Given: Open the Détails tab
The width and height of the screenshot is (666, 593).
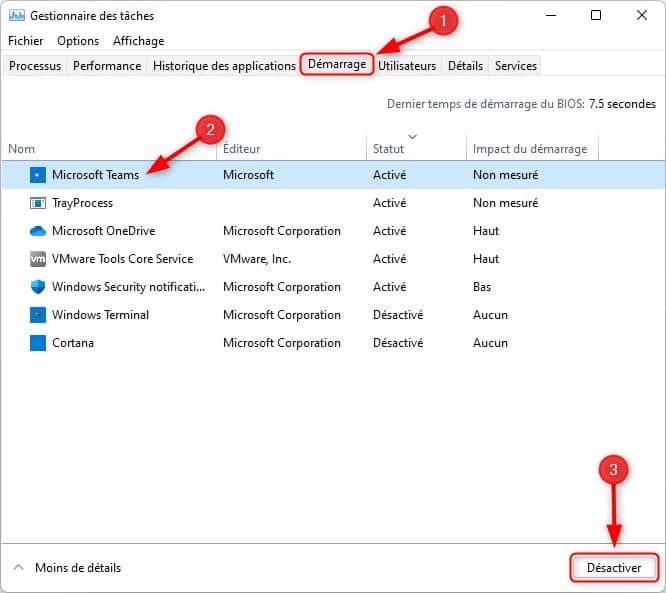Looking at the screenshot, I should [465, 66].
